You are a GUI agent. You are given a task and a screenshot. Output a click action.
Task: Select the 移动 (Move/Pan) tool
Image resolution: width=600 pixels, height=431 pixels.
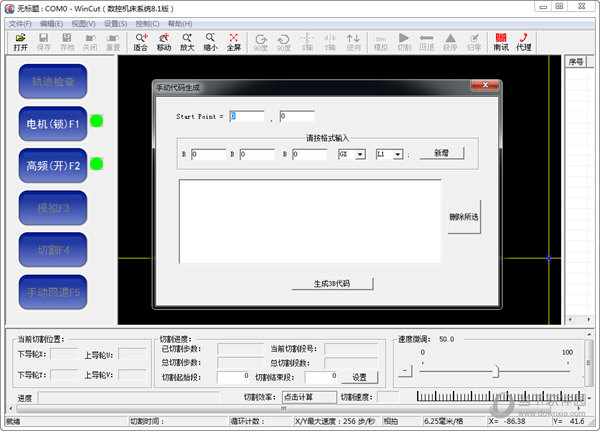[164, 42]
